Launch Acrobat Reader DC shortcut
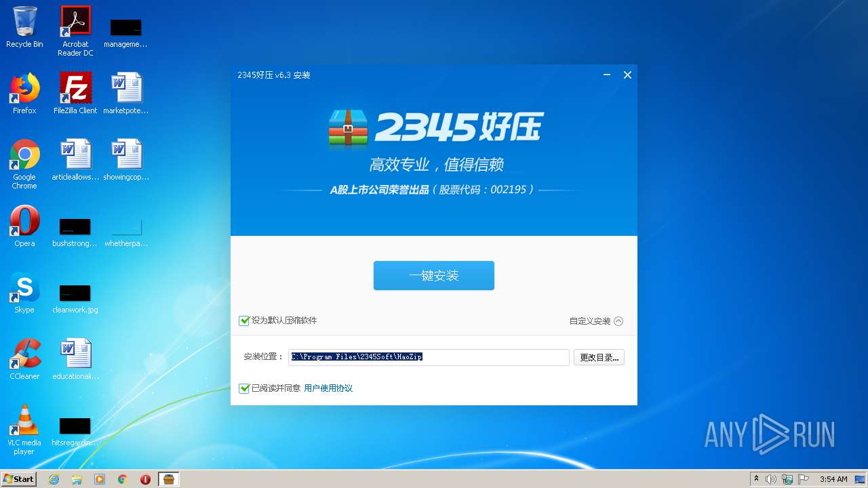The height and width of the screenshot is (488, 868). pyautogui.click(x=75, y=31)
